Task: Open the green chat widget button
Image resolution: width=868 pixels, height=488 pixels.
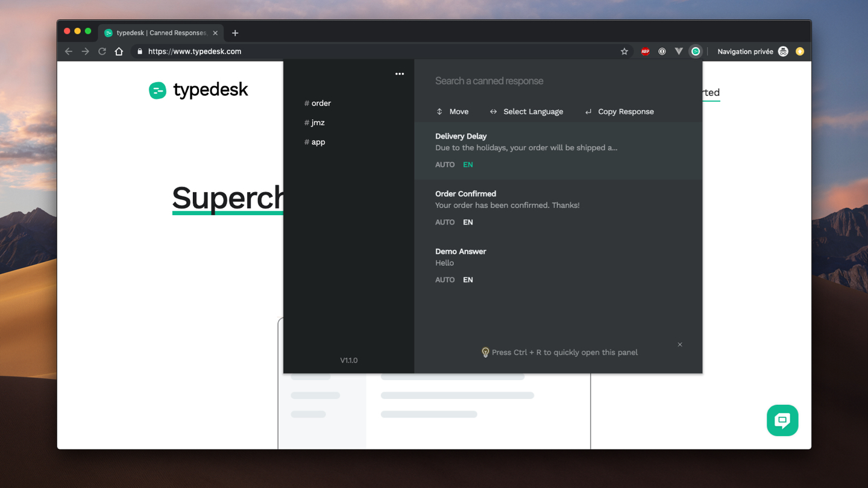Action: tap(782, 420)
